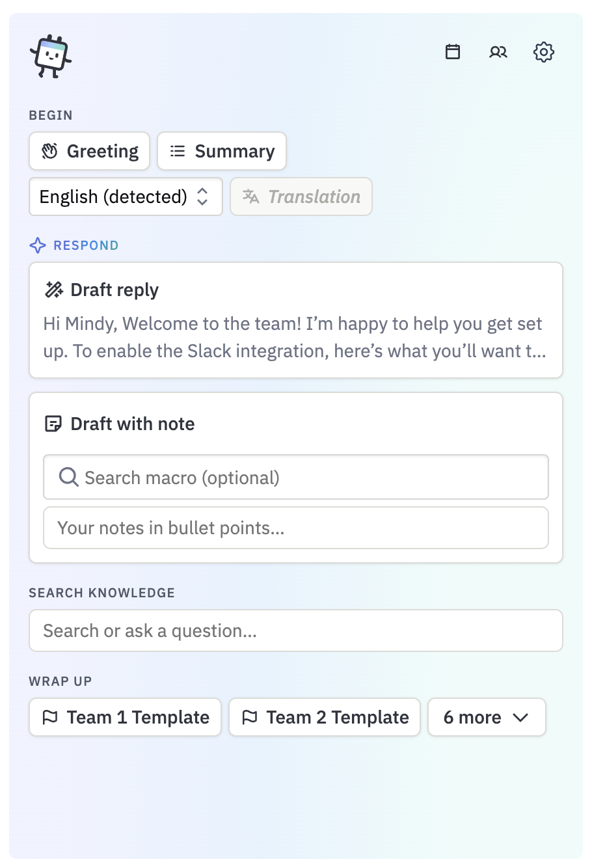Generate a Summary of the conversation
Image resolution: width=592 pixels, height=868 pixels.
point(222,151)
